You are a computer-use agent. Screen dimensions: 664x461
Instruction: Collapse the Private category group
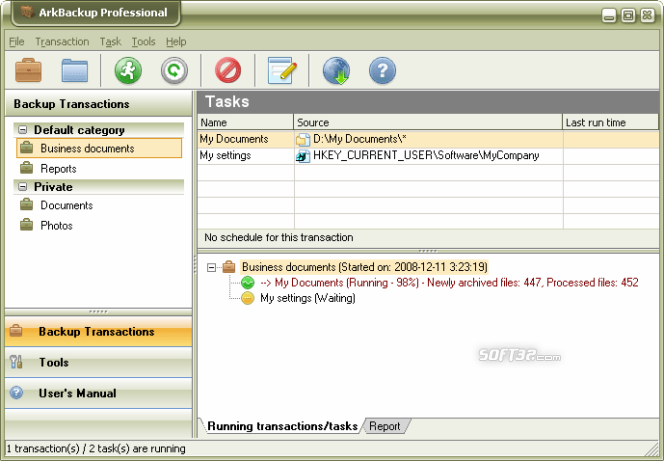(23, 187)
